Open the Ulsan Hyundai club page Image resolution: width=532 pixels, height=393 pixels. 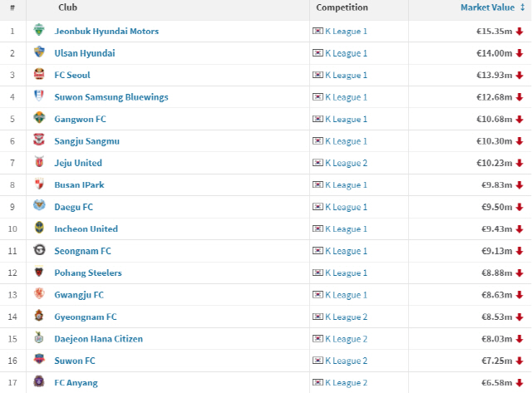click(85, 53)
